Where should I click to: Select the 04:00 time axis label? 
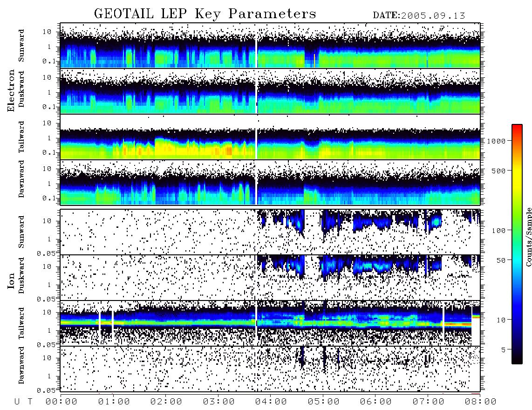pos(271,402)
